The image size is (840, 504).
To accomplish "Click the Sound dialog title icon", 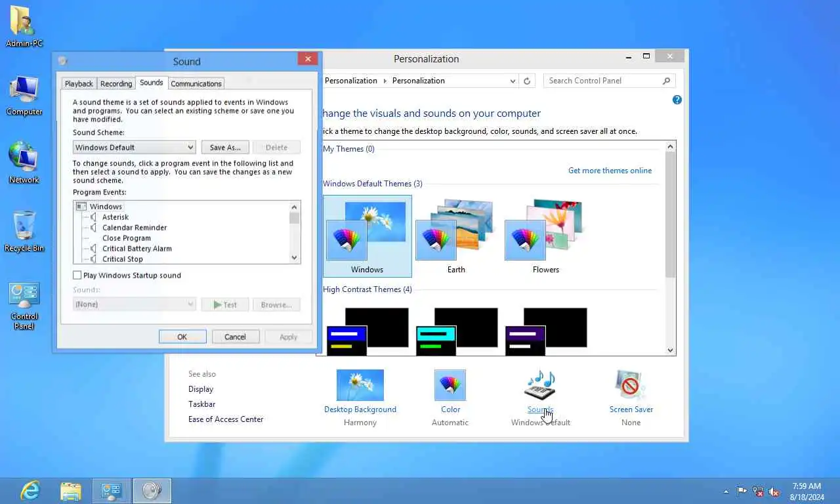I will click(63, 61).
